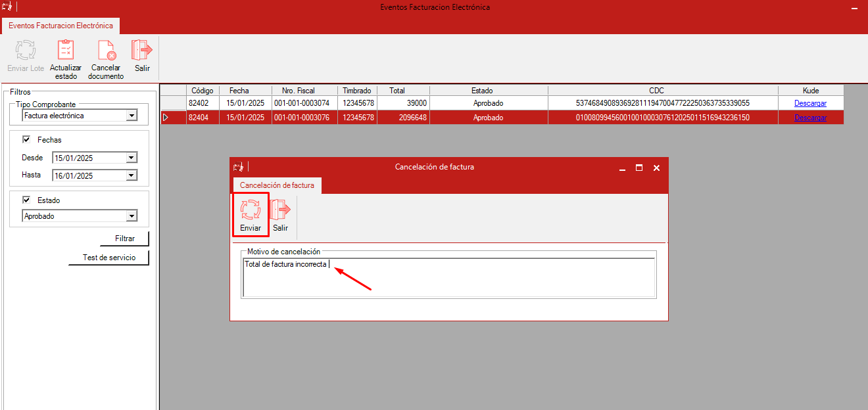Download Kude for invoice 82402
868x410 pixels.
pos(810,103)
